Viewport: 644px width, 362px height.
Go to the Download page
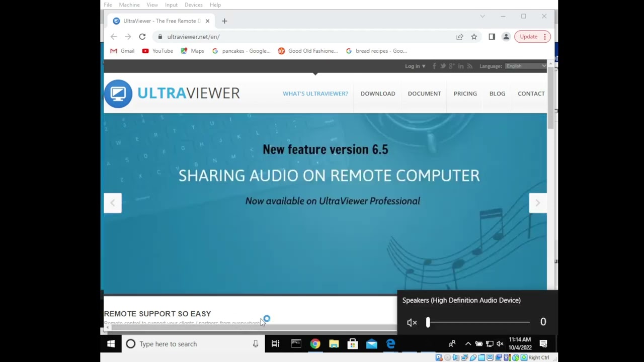click(378, 94)
